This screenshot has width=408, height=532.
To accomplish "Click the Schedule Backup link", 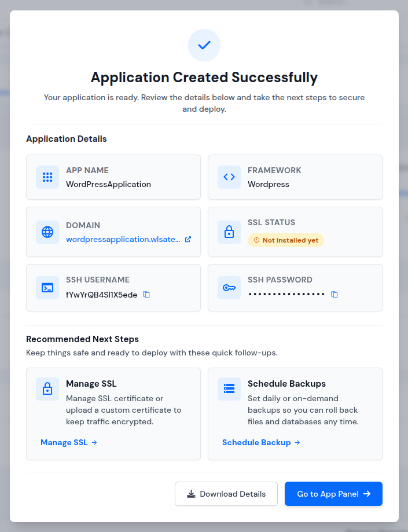I will (x=256, y=442).
